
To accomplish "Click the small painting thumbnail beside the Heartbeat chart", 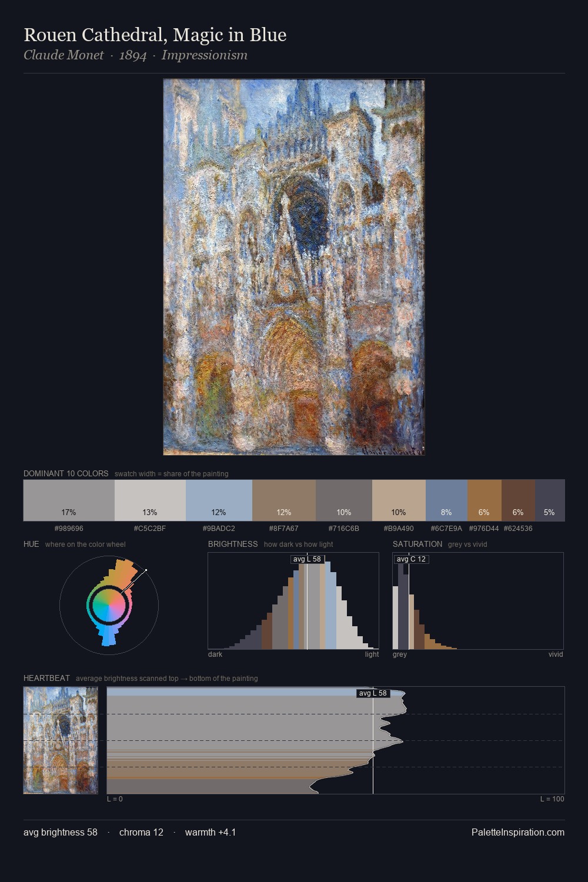I will [61, 740].
